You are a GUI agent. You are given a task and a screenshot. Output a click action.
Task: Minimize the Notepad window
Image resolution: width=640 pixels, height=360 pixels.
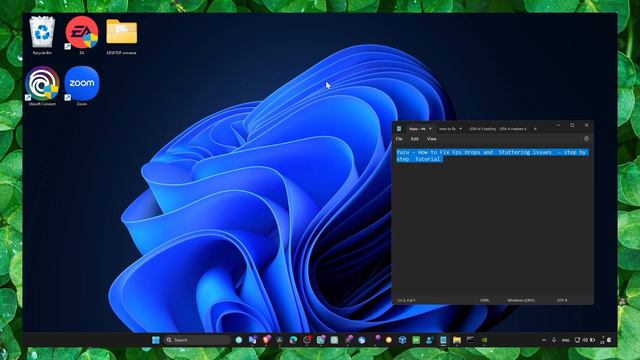[558, 125]
